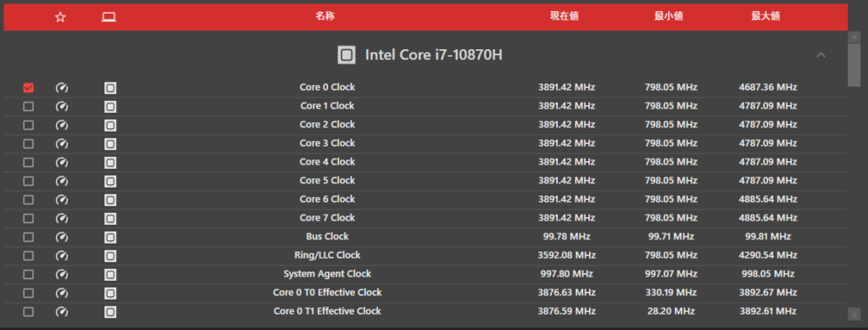Click the scrollbar down arrow
The image size is (868, 330).
click(x=854, y=314)
